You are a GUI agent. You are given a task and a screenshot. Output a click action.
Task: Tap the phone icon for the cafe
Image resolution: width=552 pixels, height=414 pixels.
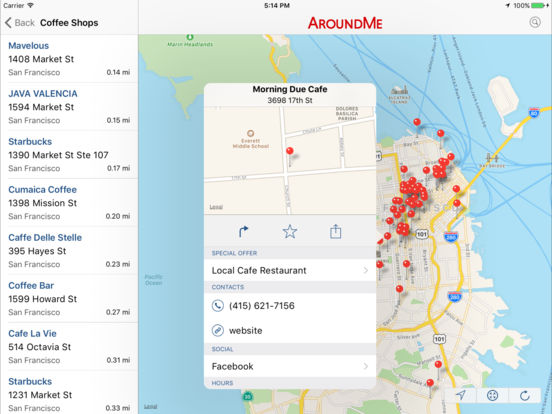coord(218,306)
